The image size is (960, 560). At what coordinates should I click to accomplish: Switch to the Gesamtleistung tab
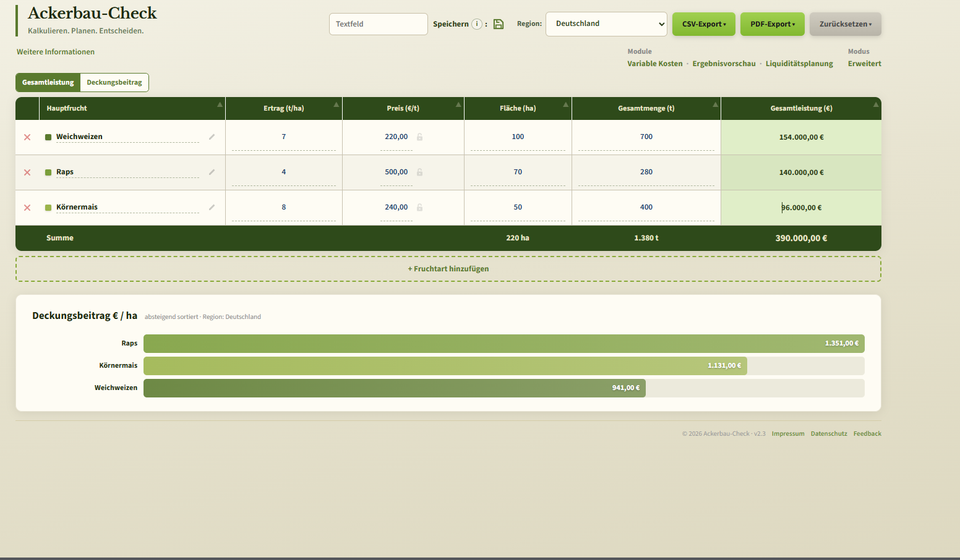(48, 82)
